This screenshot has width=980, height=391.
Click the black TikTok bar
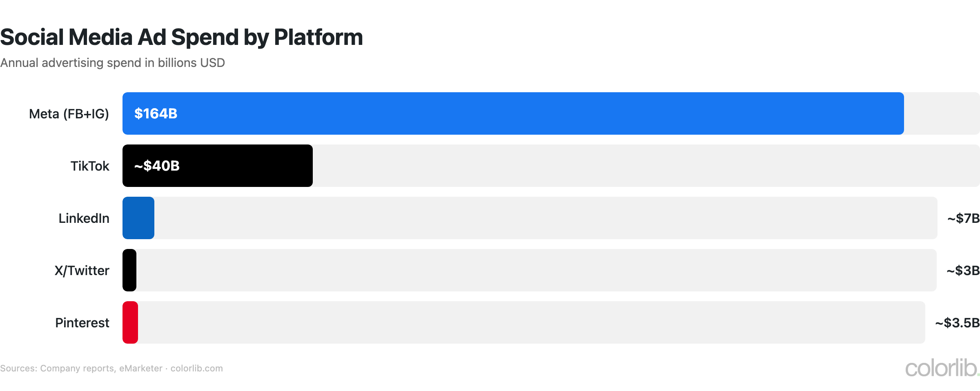point(245,166)
